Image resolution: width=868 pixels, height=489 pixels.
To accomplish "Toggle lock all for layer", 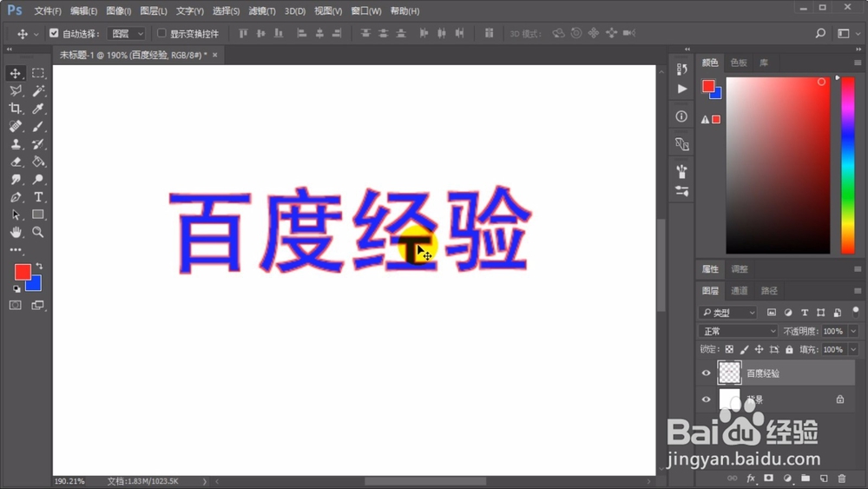I will pyautogui.click(x=789, y=349).
